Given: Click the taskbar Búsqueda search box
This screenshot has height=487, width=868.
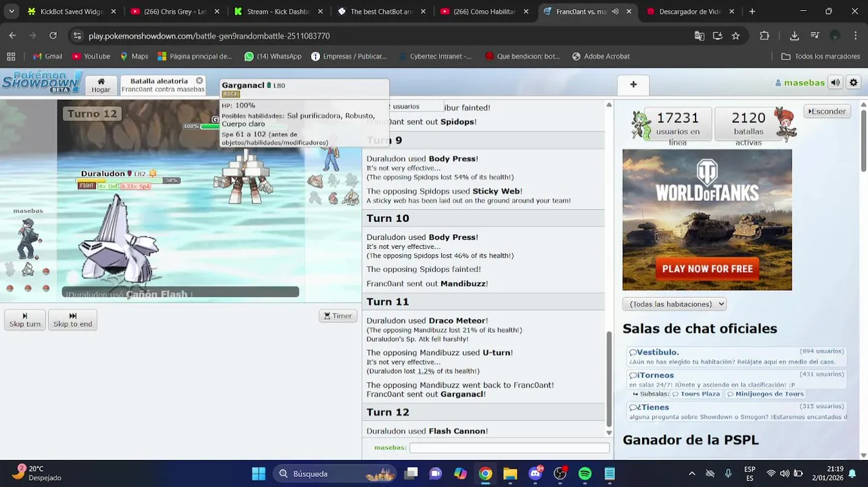Looking at the screenshot, I should (336, 473).
